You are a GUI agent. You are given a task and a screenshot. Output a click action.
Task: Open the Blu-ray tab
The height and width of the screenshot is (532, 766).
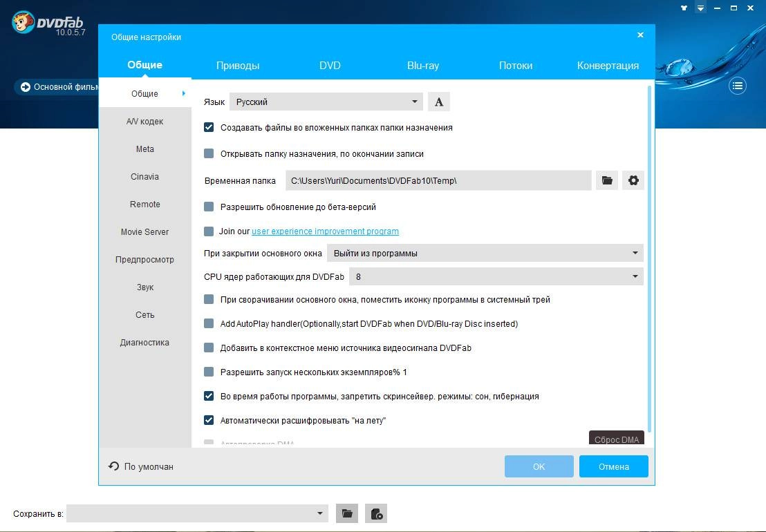click(423, 66)
